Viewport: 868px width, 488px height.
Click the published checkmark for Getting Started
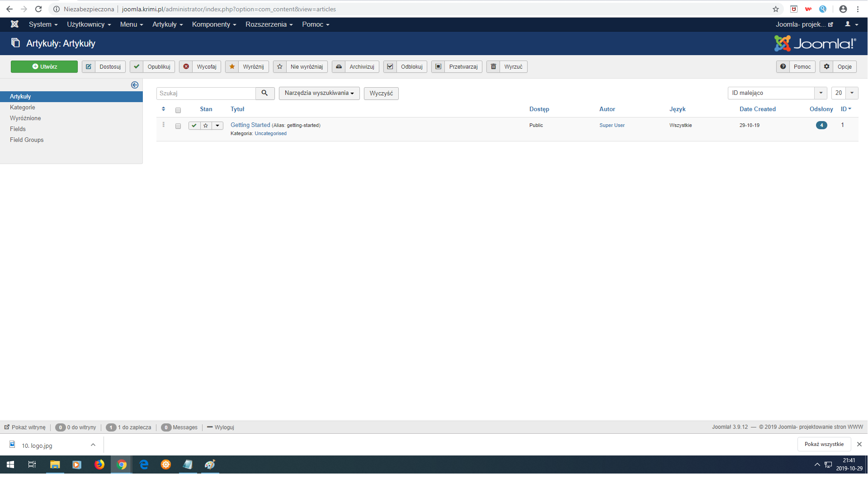[194, 126]
